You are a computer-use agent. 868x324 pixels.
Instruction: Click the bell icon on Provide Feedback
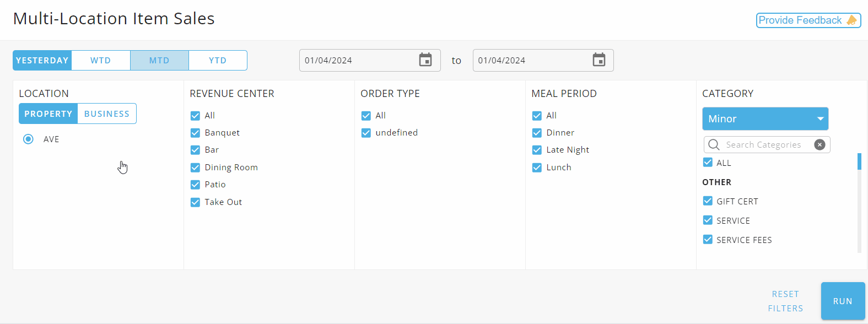(x=851, y=20)
